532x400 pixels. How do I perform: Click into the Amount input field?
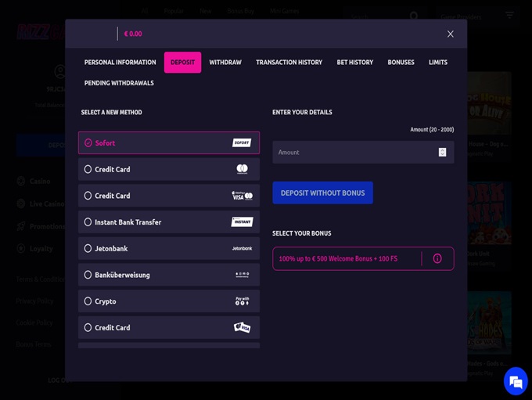tap(352, 153)
